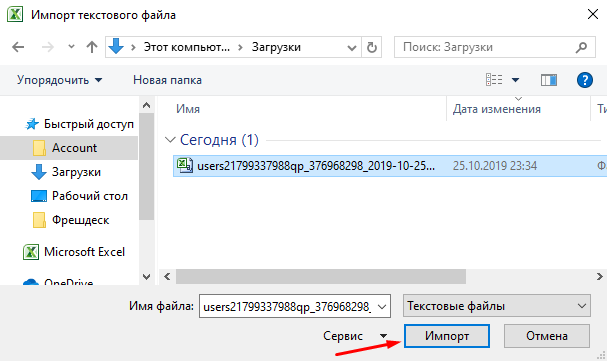Click 'Отмена' to cancel
The image size is (607, 361).
[547, 336]
